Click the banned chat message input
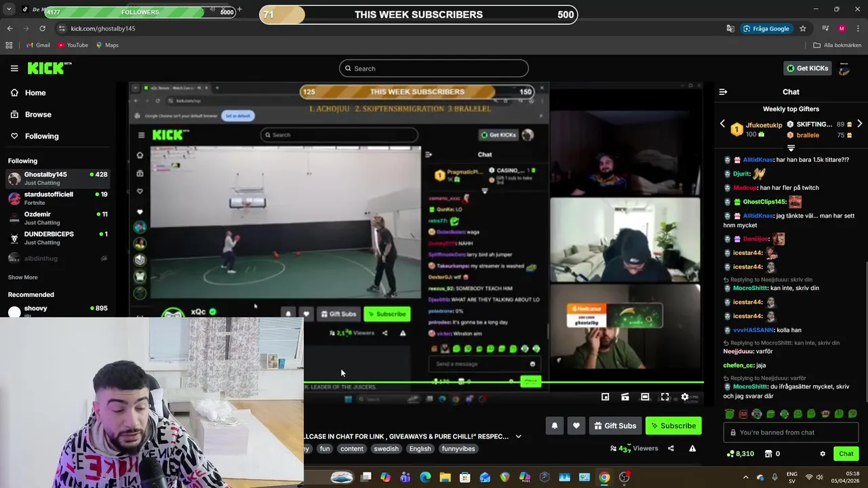The width and height of the screenshot is (868, 488). pyautogui.click(x=791, y=432)
